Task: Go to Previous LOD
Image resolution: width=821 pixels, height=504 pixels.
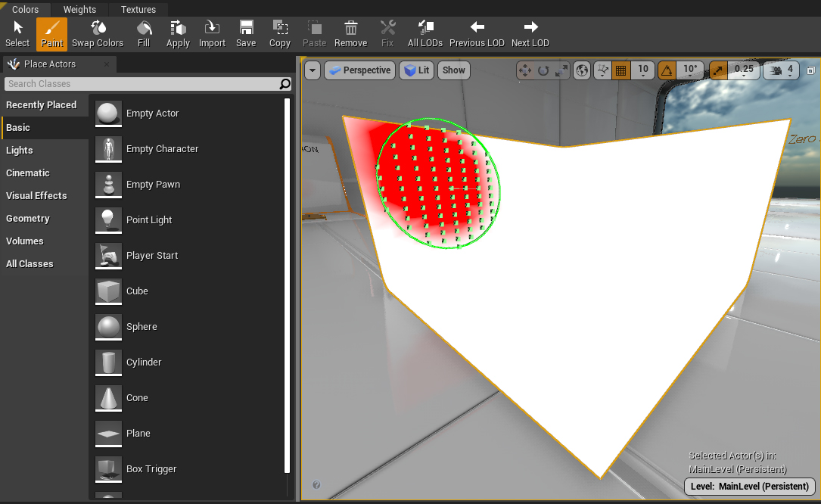Action: [477, 34]
